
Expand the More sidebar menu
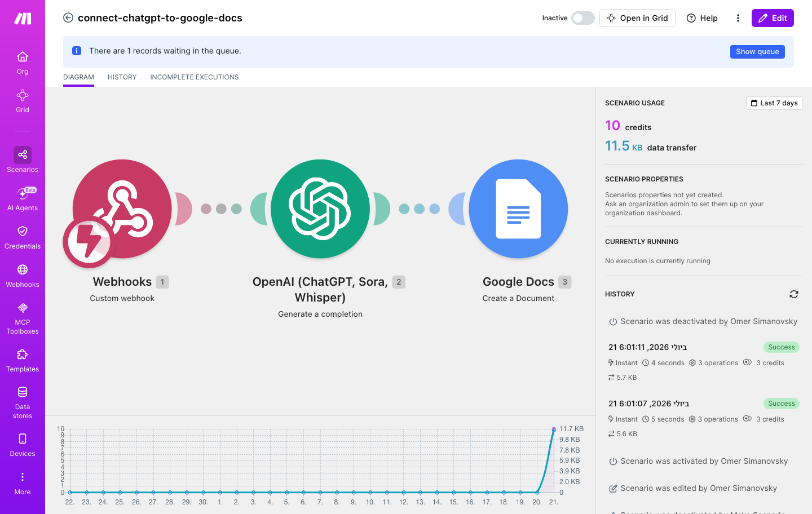(x=23, y=484)
